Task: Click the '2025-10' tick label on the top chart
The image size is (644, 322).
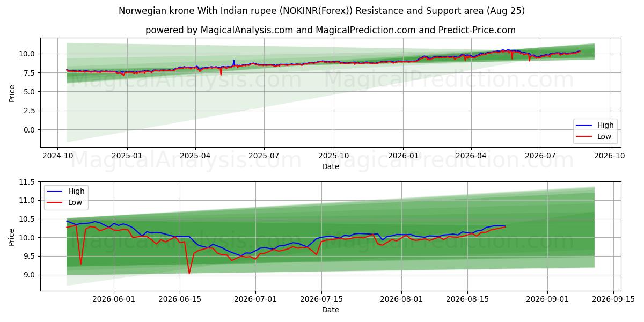Action: click(333, 156)
